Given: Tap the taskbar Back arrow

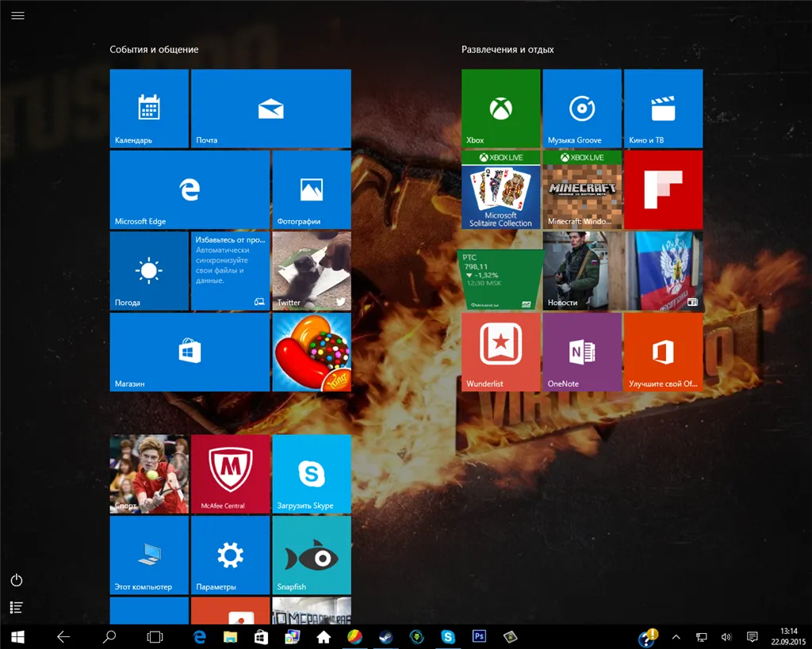Looking at the screenshot, I should (63, 637).
